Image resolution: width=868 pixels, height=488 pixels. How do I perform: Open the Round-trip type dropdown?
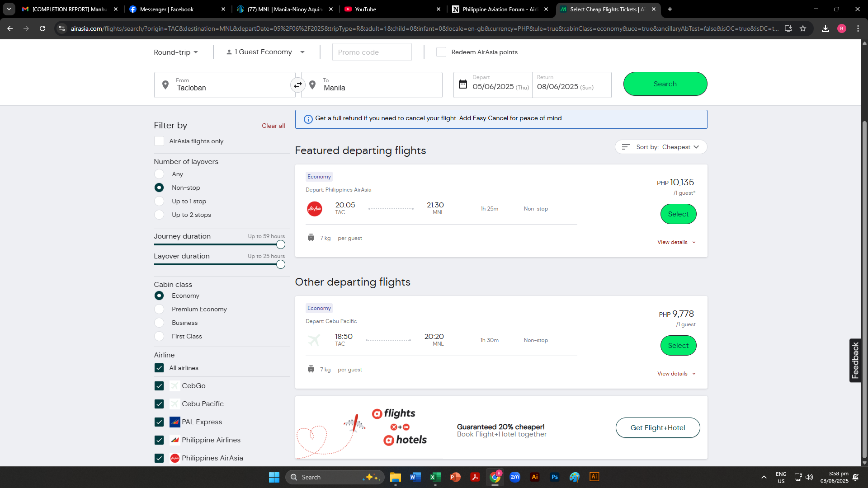point(176,52)
